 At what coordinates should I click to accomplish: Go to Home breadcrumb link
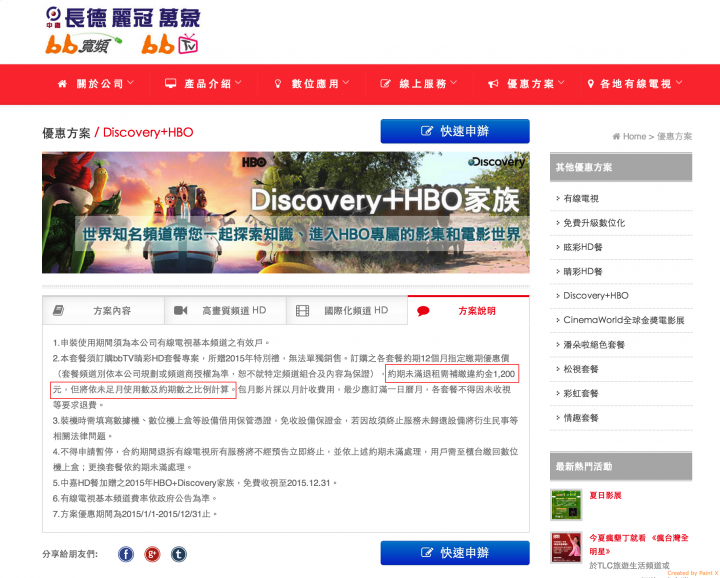[634, 136]
